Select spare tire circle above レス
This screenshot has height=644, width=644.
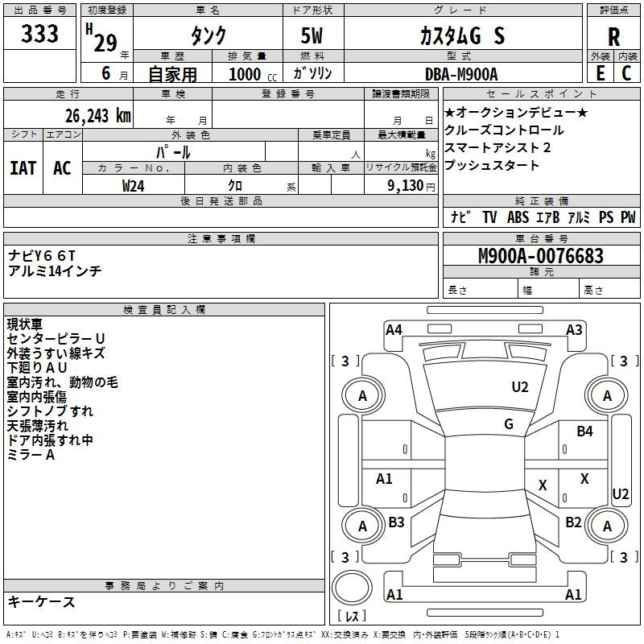352,588
